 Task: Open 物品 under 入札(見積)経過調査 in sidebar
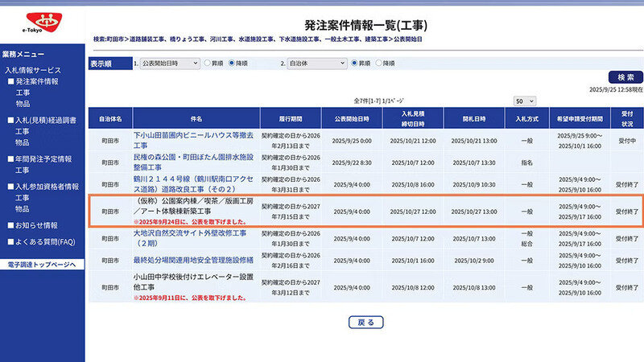[22, 141]
